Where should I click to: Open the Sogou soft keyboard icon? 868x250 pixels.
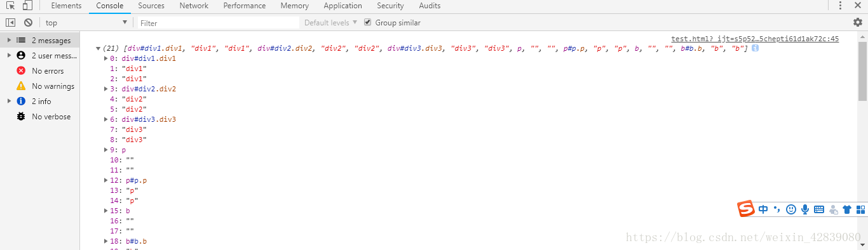coord(819,209)
